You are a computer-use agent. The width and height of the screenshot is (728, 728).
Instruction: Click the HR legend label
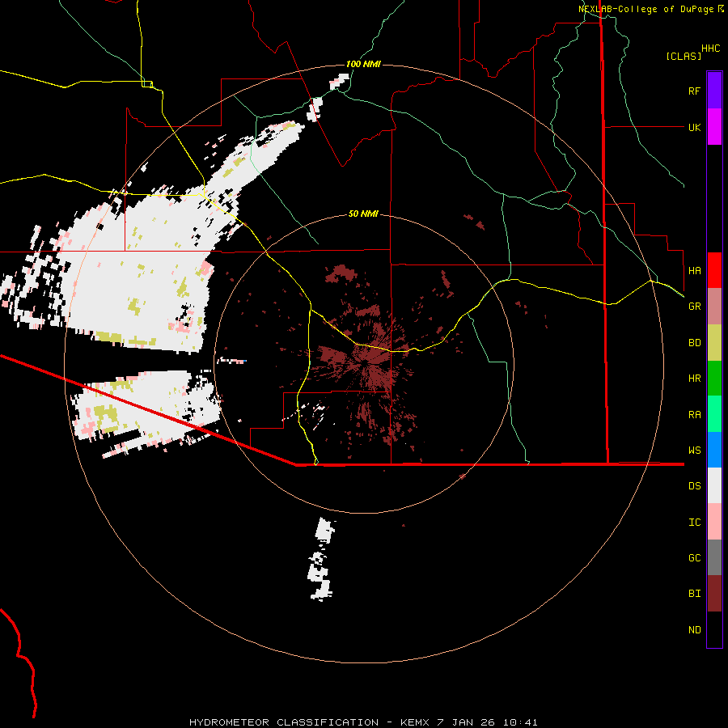(x=694, y=379)
